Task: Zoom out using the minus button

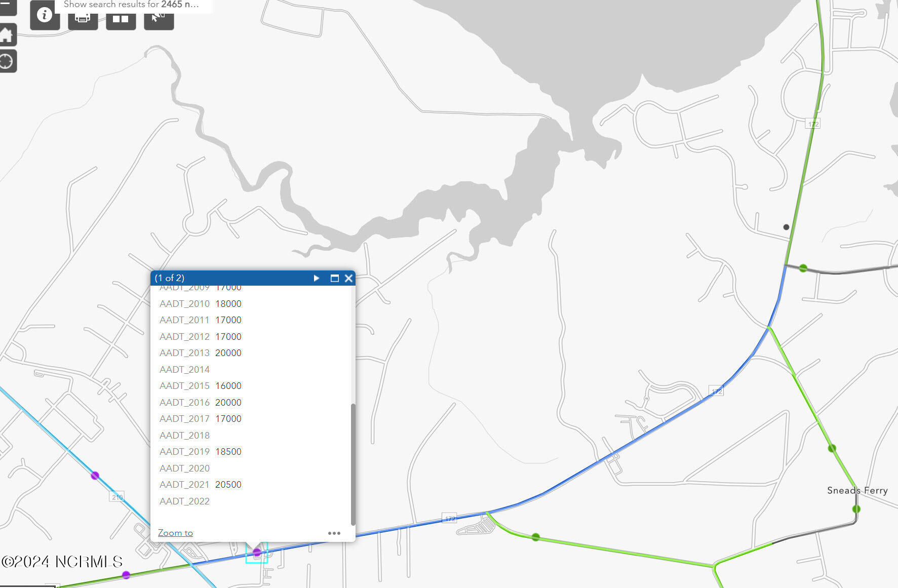Action: tap(7, 5)
